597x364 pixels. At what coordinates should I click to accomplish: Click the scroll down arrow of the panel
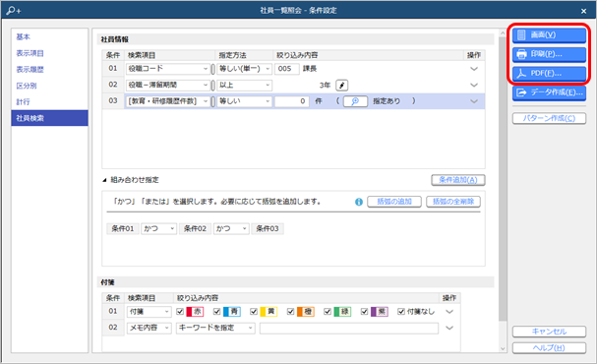(x=503, y=348)
